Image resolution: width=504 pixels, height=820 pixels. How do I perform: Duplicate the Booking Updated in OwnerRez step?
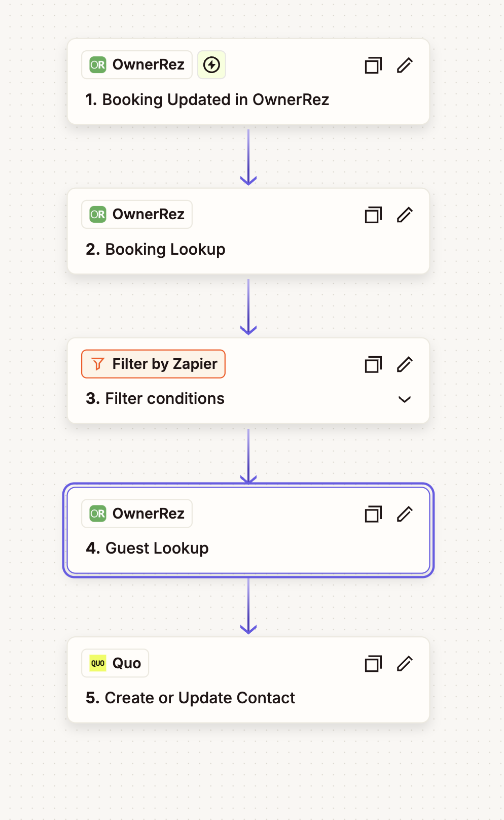pos(373,65)
